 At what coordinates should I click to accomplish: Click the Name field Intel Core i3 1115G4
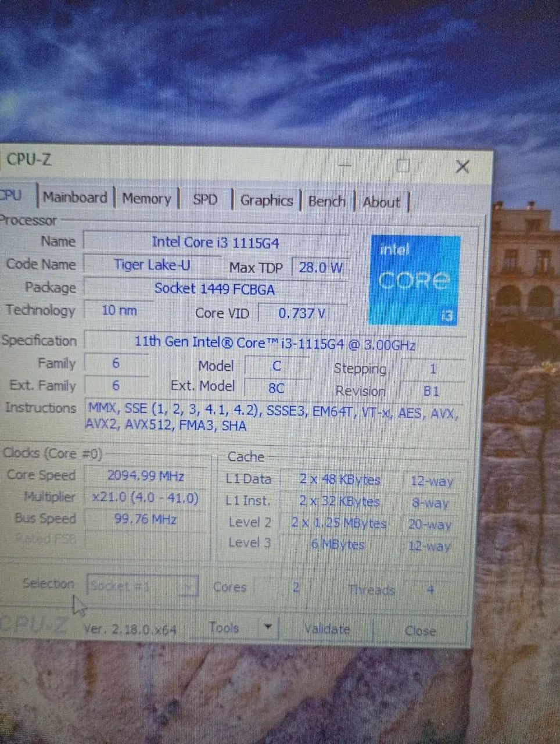pos(216,242)
